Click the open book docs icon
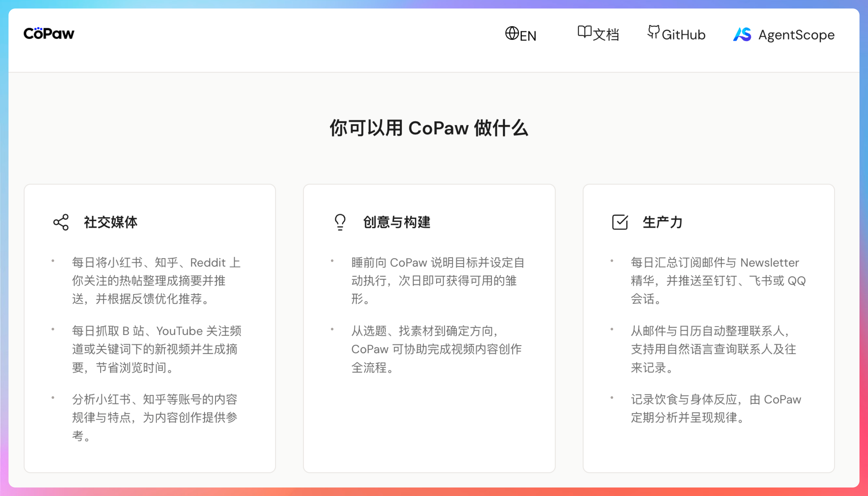868x496 pixels. (x=585, y=32)
